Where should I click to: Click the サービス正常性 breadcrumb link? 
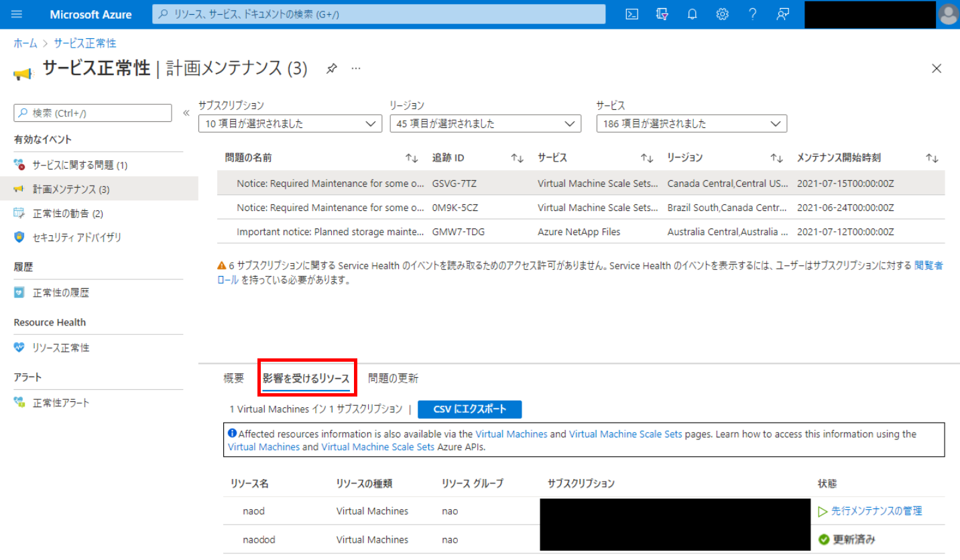point(85,43)
